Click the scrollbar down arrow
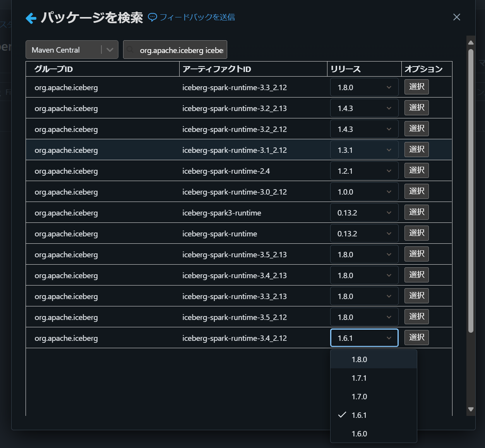 coord(471,409)
